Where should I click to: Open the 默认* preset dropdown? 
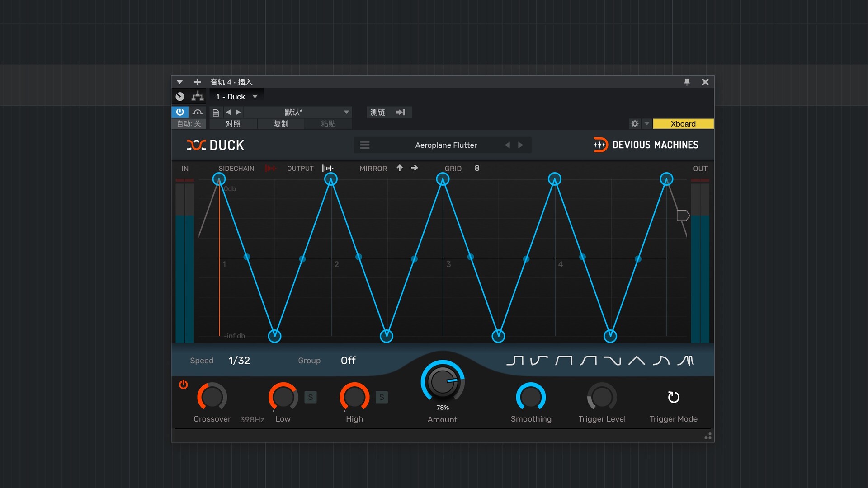point(298,112)
